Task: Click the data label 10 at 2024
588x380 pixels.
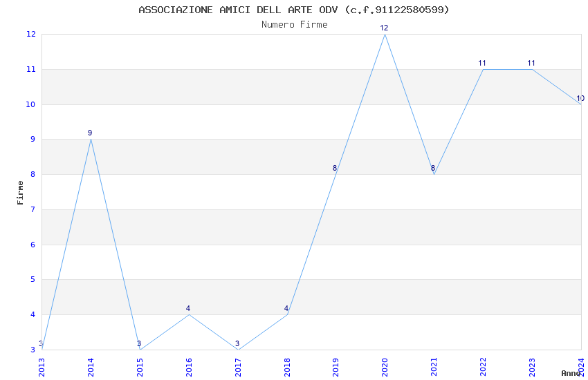Action: 580,99
